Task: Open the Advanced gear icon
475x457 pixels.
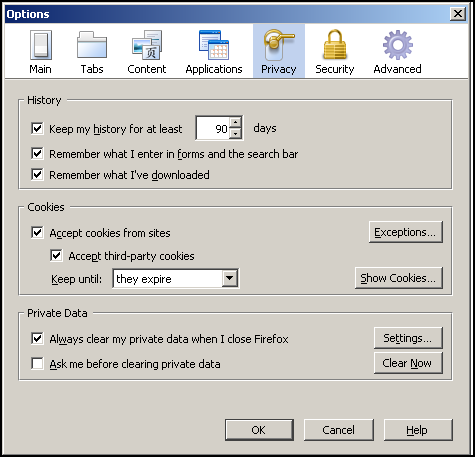Action: coord(398,45)
